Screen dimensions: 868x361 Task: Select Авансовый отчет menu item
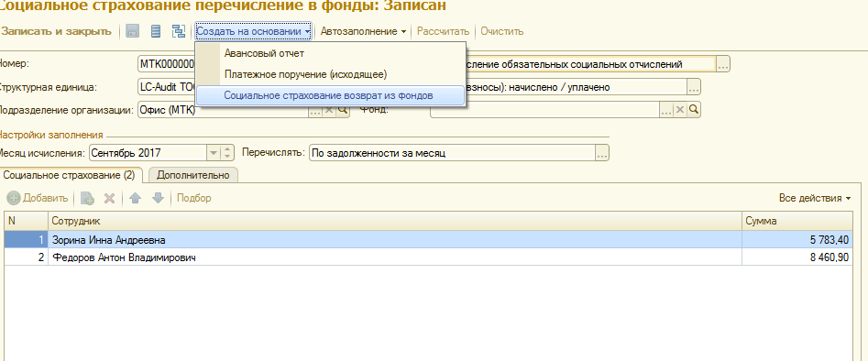tap(331, 53)
